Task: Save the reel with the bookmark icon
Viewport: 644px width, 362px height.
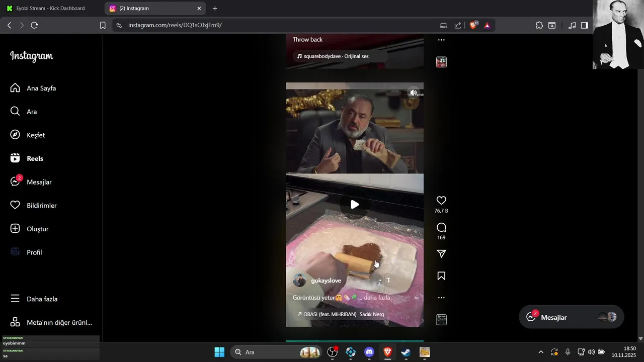Action: point(441,276)
